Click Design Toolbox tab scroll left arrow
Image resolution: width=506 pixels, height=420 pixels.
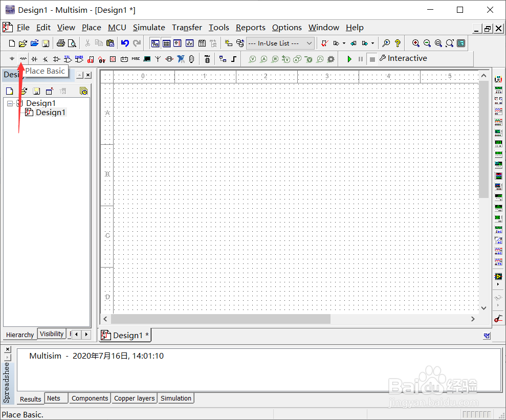[76, 334]
